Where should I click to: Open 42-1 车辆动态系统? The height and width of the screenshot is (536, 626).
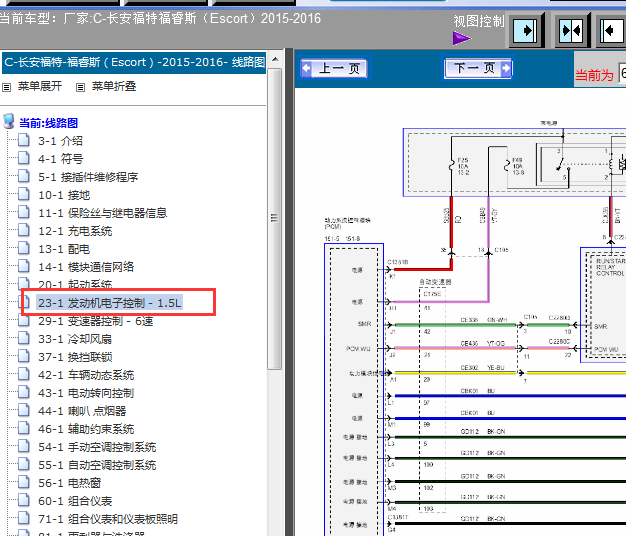pyautogui.click(x=86, y=375)
